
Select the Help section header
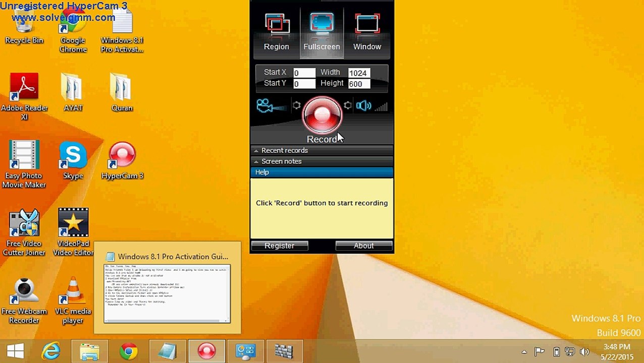point(321,172)
